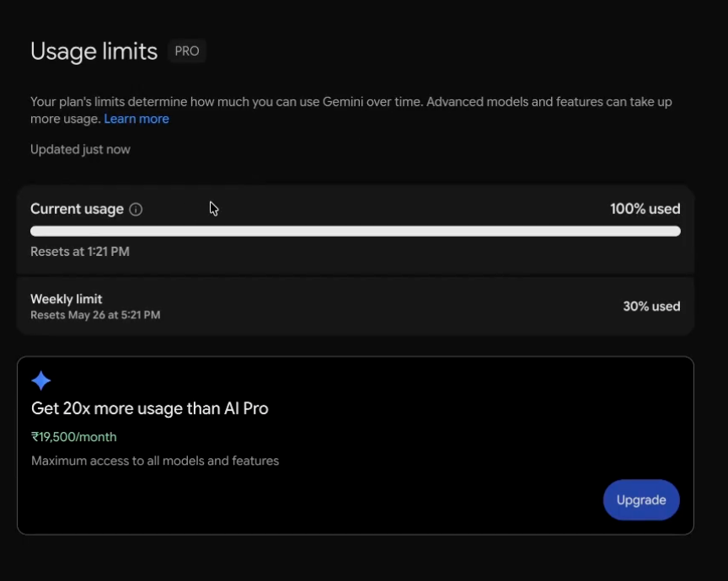
Task: Click the "Current usage" label
Action: pos(77,210)
